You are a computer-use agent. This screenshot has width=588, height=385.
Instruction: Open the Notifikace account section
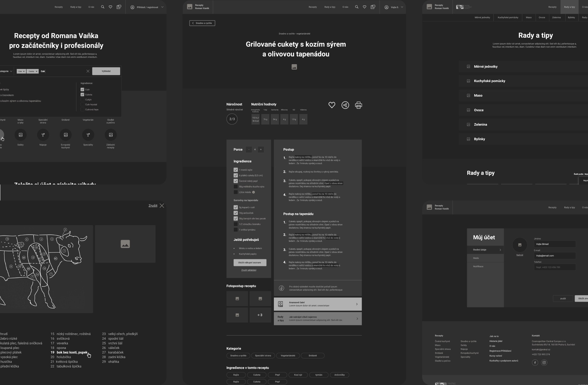point(485,266)
